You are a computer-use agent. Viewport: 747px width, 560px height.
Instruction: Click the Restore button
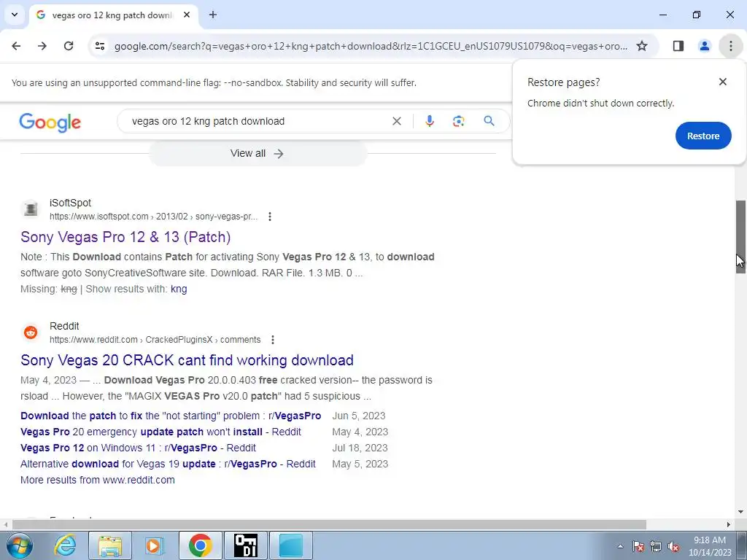click(703, 136)
